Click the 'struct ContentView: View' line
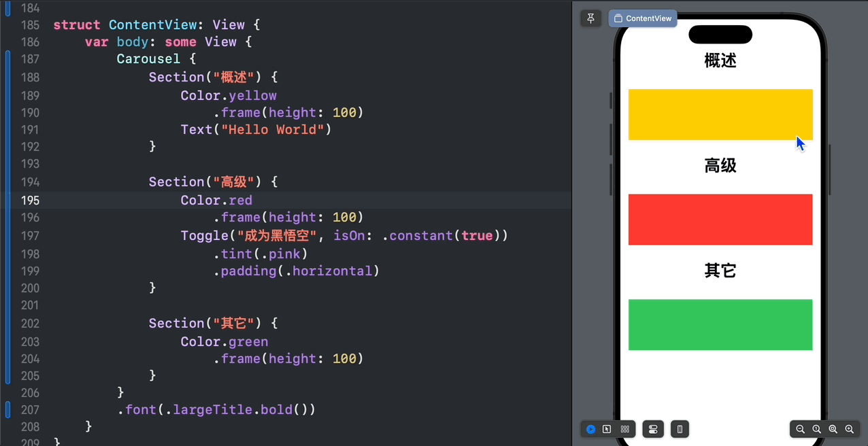 (x=156, y=24)
